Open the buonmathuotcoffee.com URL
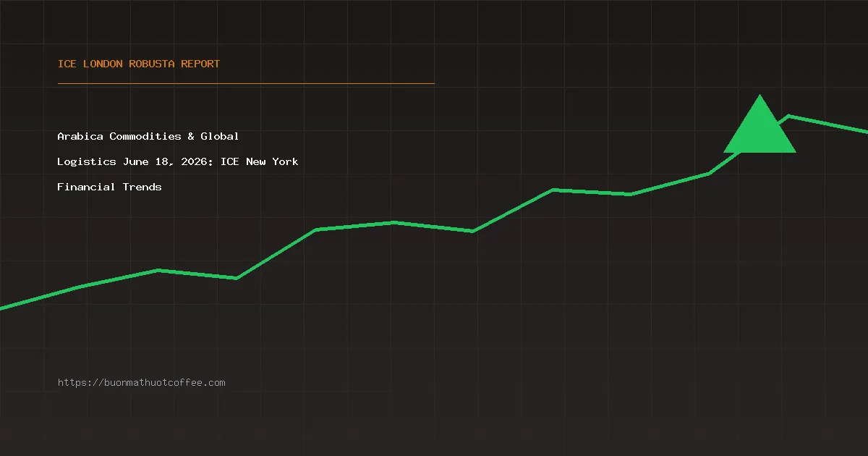 click(142, 382)
